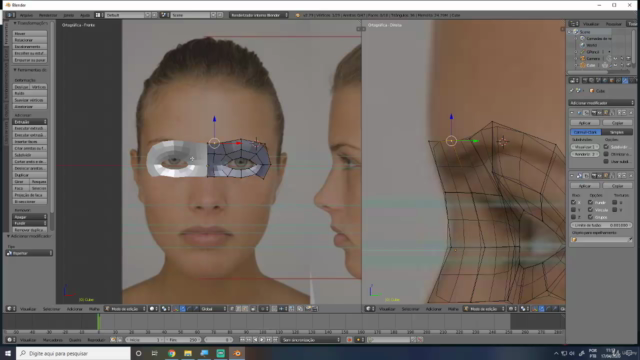
Task: Click the Renderiz subdivisions field
Action: tap(585, 154)
